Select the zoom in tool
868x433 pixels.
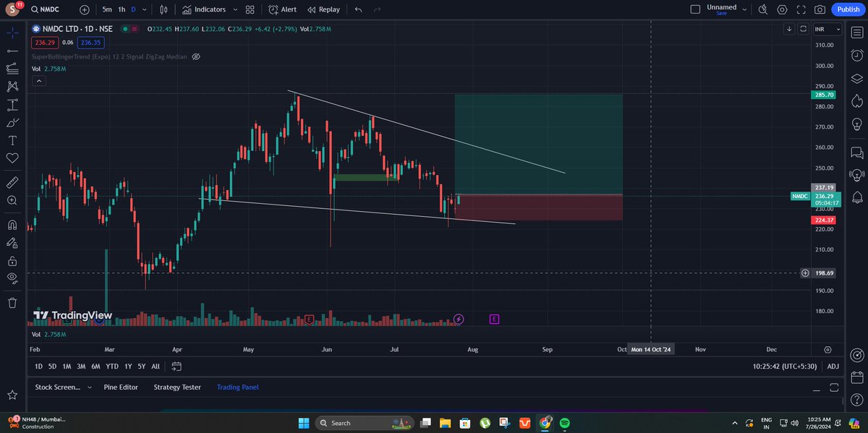click(x=12, y=200)
